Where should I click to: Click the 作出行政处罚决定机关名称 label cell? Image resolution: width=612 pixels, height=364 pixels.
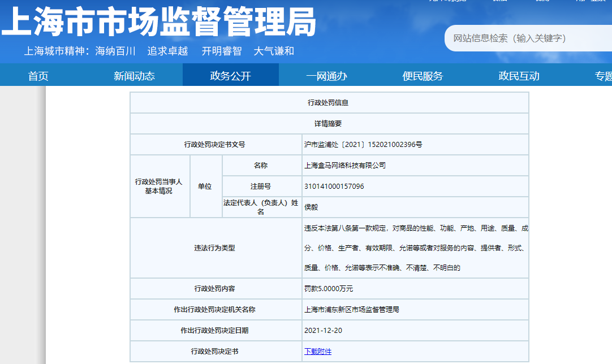216,309
